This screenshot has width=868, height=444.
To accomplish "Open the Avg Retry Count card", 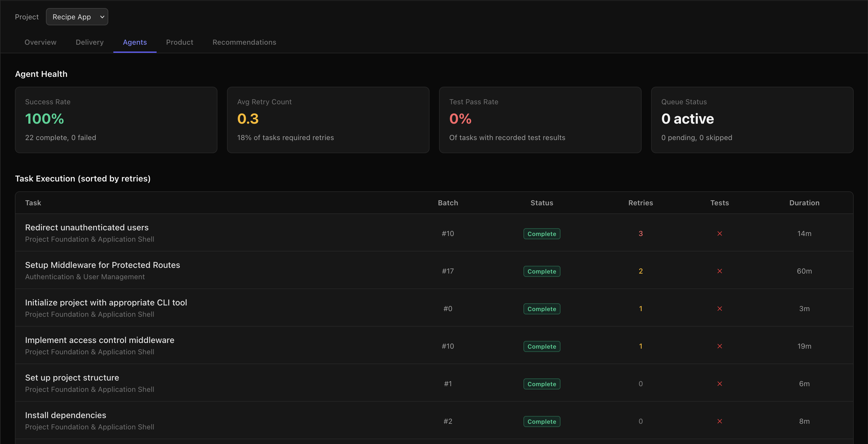I will pos(328,120).
